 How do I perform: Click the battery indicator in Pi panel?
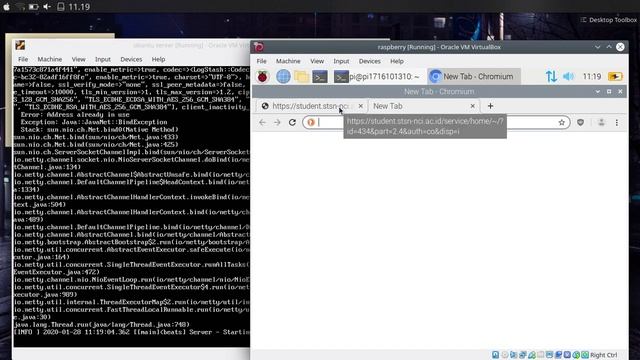point(615,76)
